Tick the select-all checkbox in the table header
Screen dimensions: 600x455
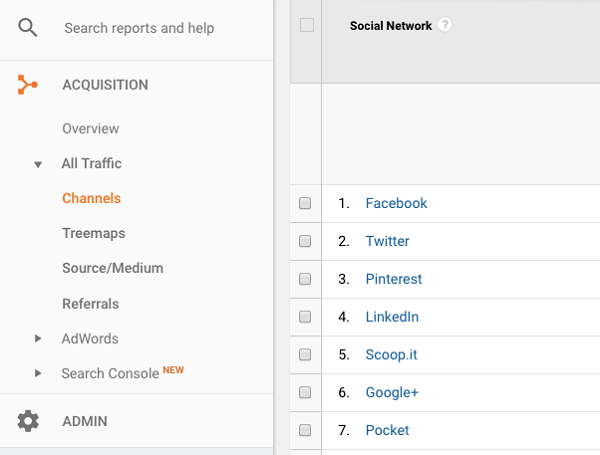click(x=307, y=25)
